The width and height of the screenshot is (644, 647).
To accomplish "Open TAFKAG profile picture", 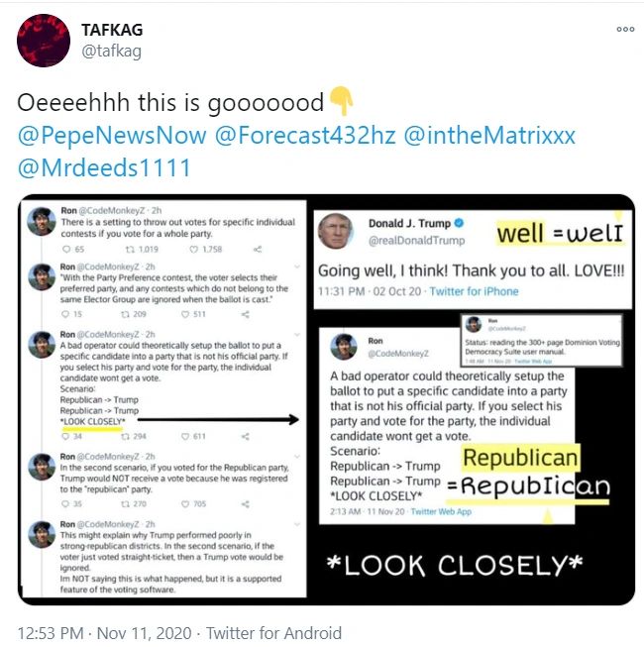I will [x=44, y=41].
